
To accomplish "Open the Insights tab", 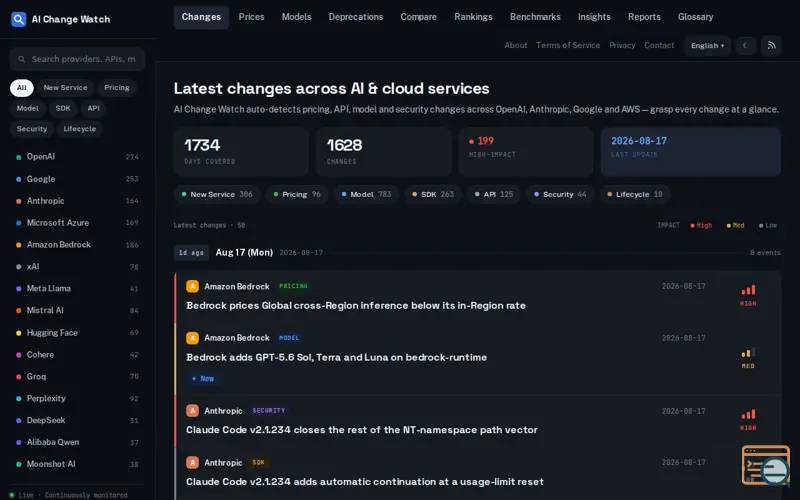I will 594,17.
